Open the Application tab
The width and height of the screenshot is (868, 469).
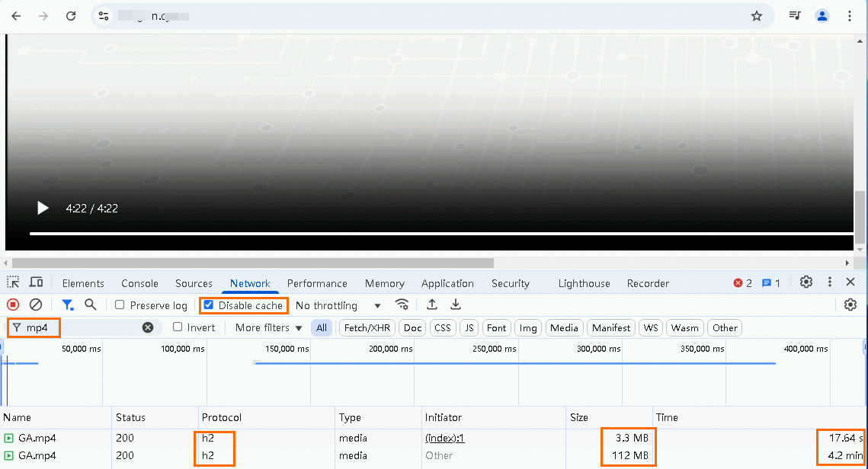[x=447, y=283]
